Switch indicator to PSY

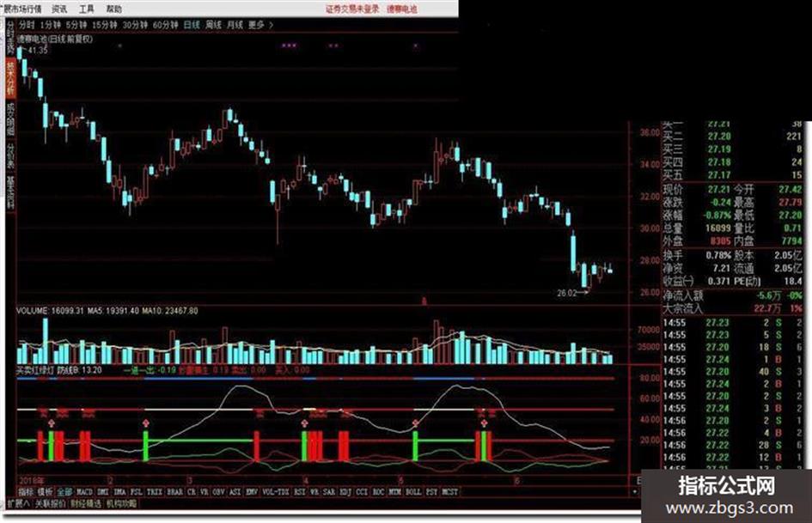click(x=432, y=492)
